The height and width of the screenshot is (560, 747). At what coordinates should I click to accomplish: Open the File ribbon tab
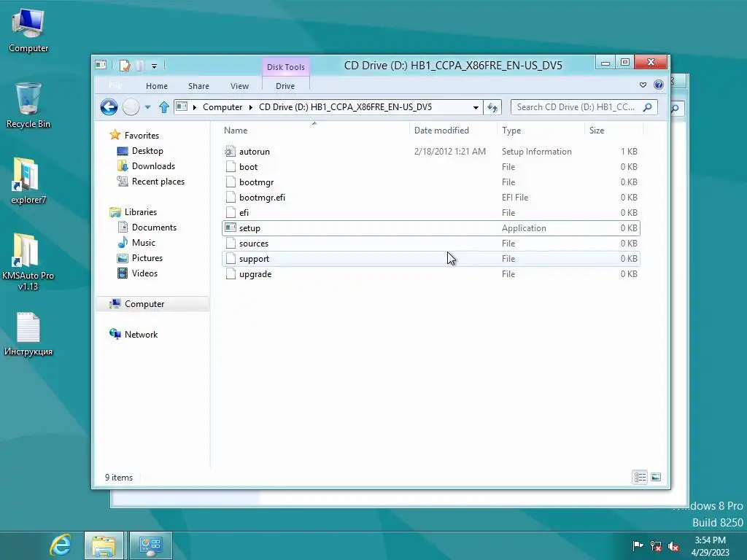115,86
